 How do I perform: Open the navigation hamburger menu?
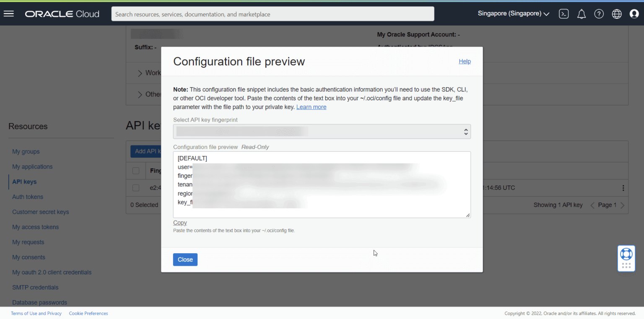[9, 13]
